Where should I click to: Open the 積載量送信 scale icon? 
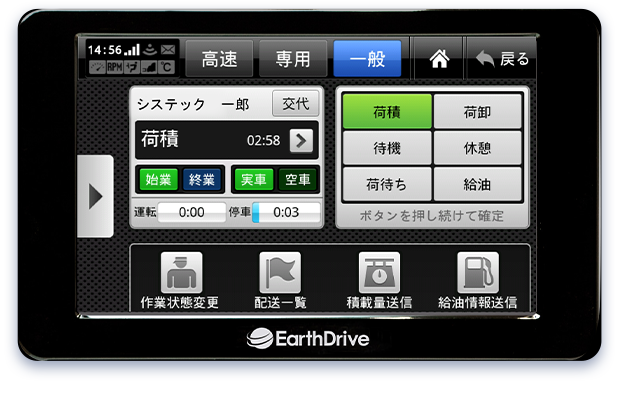pyautogui.click(x=379, y=272)
